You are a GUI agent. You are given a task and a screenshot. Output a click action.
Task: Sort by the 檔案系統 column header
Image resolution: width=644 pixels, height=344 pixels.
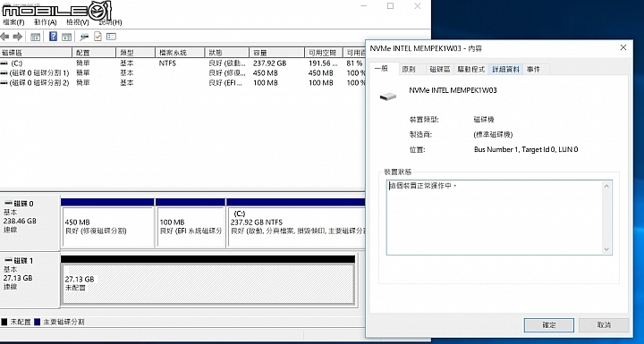click(180, 53)
